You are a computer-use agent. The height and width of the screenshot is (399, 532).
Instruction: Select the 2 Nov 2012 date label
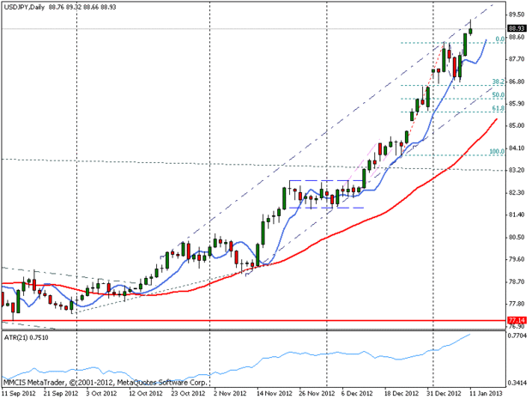pyautogui.click(x=230, y=393)
